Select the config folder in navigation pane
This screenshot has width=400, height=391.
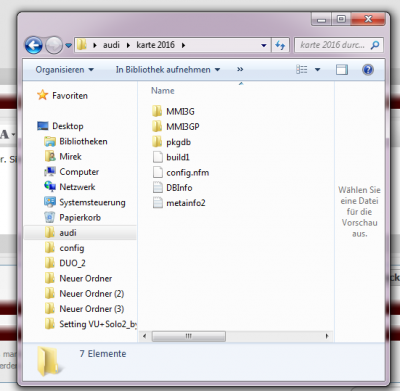(x=72, y=248)
